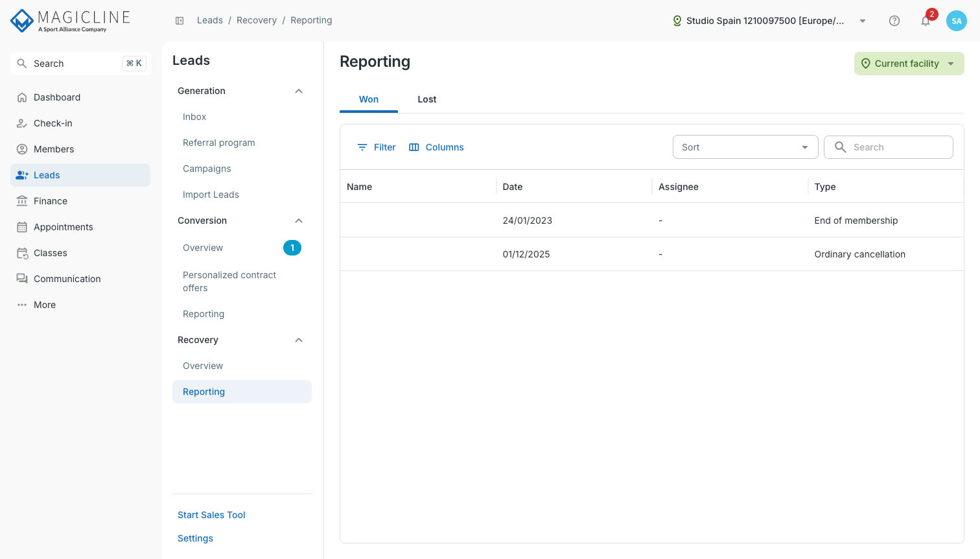Open Overview under Conversion with badge 1
Image resolution: width=980 pixels, height=559 pixels.
click(x=242, y=248)
